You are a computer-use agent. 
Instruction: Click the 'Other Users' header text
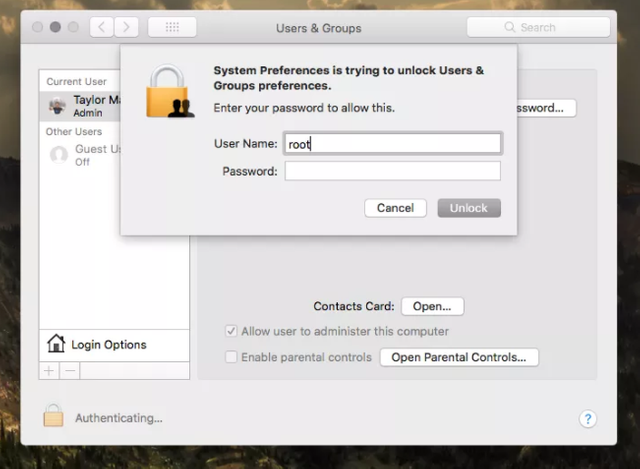74,131
